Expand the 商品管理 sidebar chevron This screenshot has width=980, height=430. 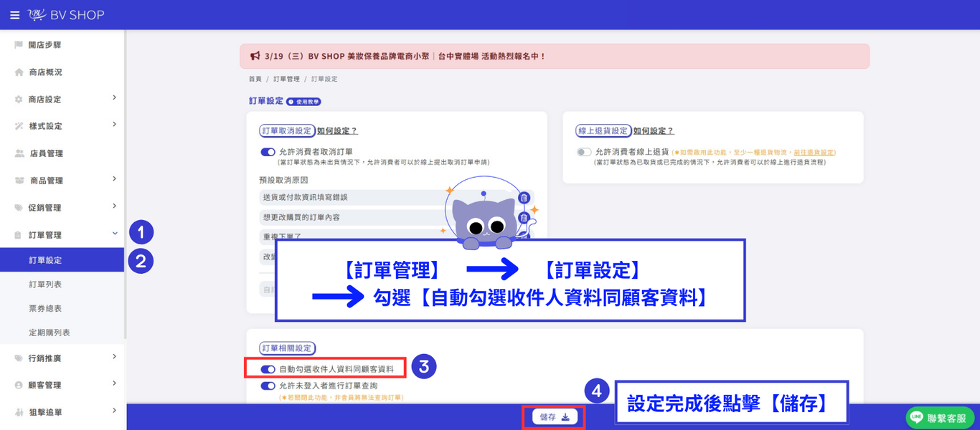(114, 179)
